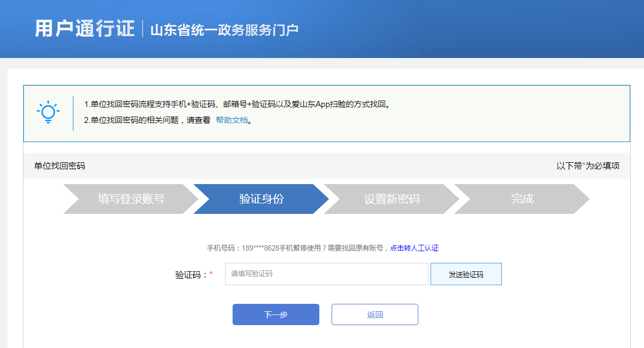
Task: Open the 帮助文档 help link
Action: pos(232,120)
